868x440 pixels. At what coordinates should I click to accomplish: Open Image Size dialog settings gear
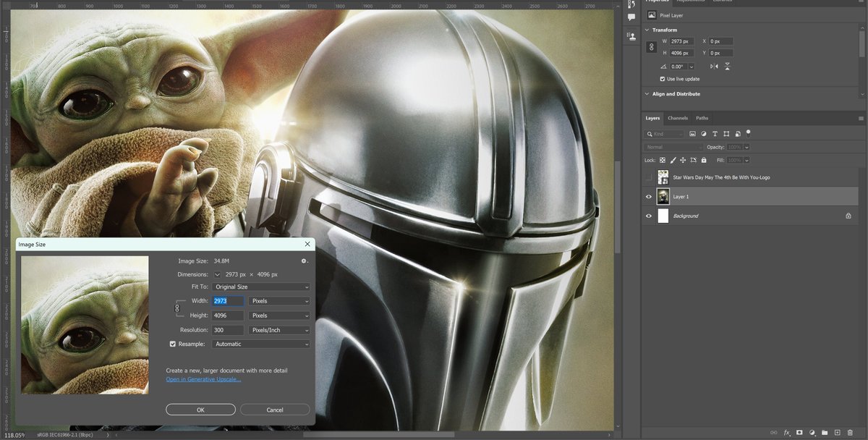click(x=305, y=261)
